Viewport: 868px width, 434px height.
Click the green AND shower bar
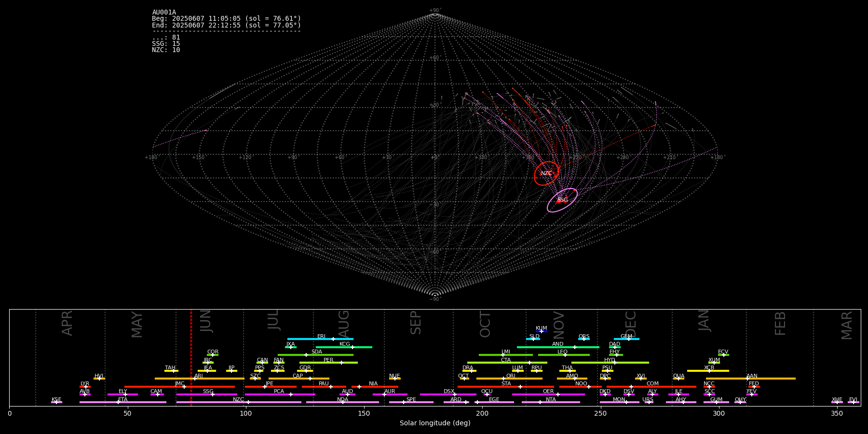coord(558,347)
